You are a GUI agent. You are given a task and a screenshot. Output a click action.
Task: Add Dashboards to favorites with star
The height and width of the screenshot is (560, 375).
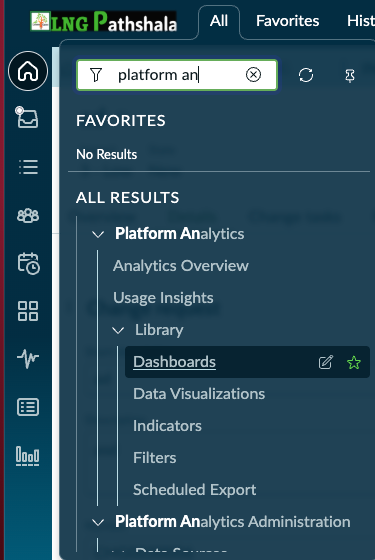pos(354,362)
